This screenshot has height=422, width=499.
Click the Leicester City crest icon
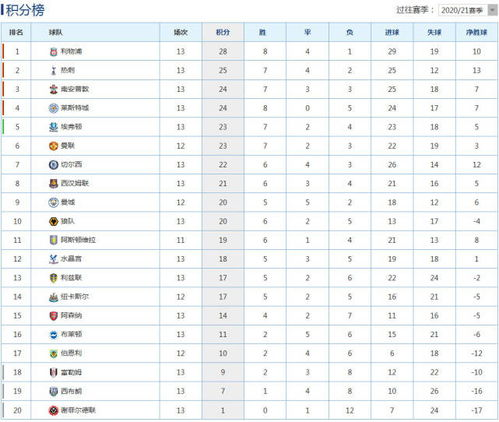pyautogui.click(x=53, y=108)
